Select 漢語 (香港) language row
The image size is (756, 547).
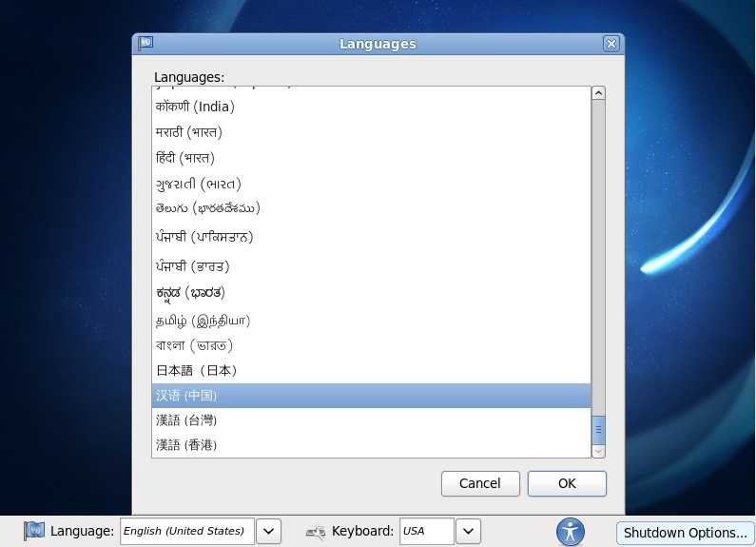pyautogui.click(x=371, y=445)
